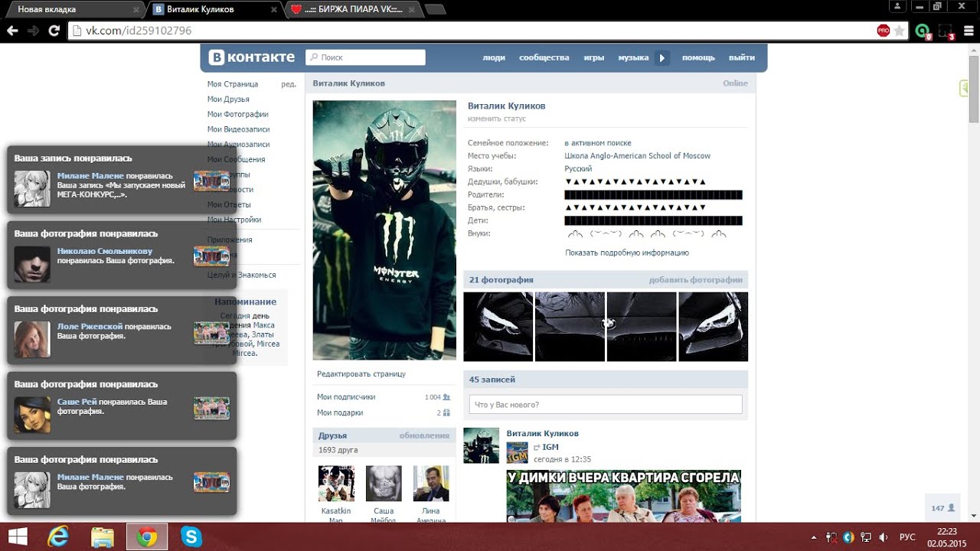Open friend Kasatkin avatar
Screen dimensions: 980x551
[x=336, y=484]
